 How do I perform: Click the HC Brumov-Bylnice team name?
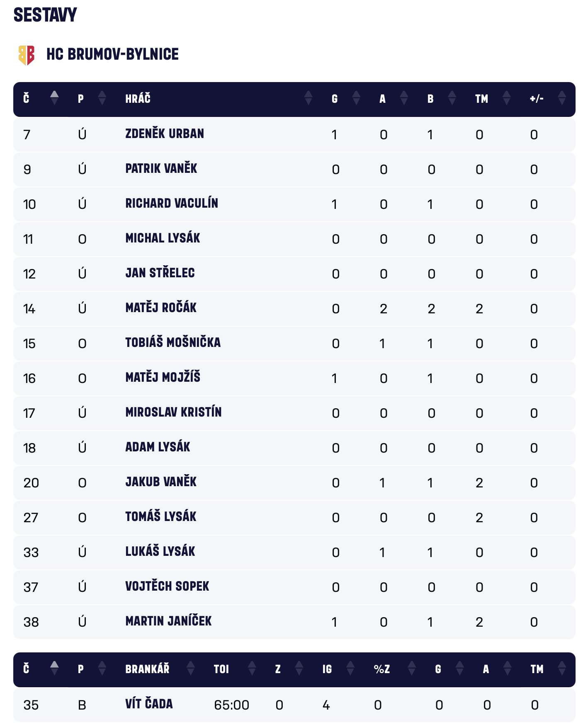tap(112, 54)
